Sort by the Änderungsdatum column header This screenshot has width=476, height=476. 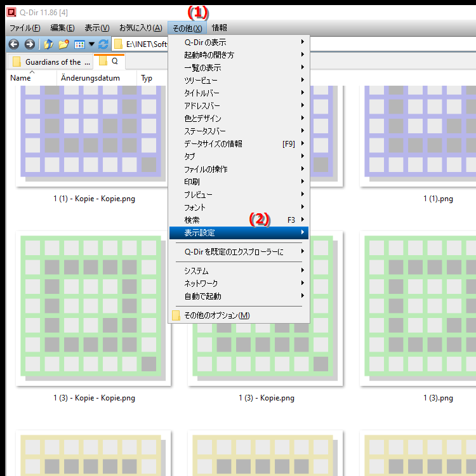coord(96,78)
